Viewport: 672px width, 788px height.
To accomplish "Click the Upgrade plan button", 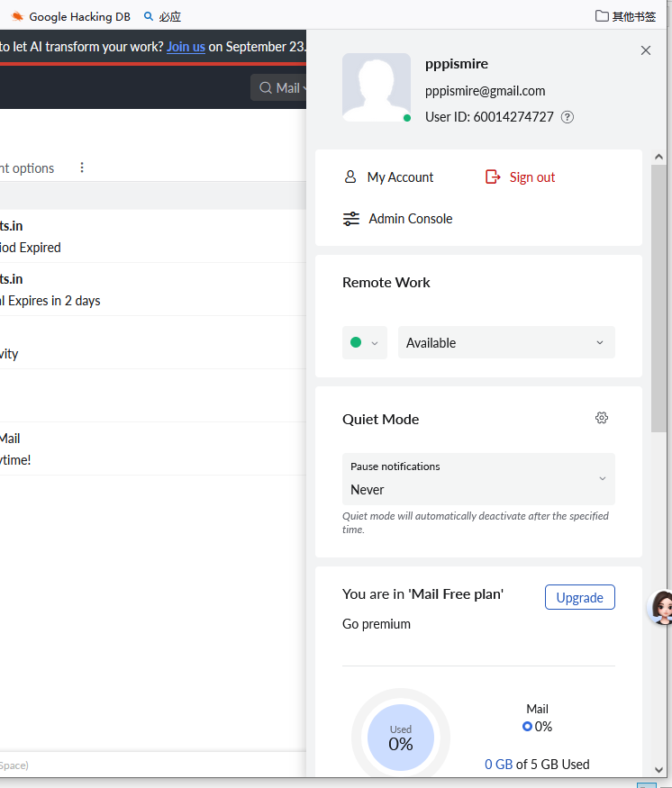I will 579,597.
